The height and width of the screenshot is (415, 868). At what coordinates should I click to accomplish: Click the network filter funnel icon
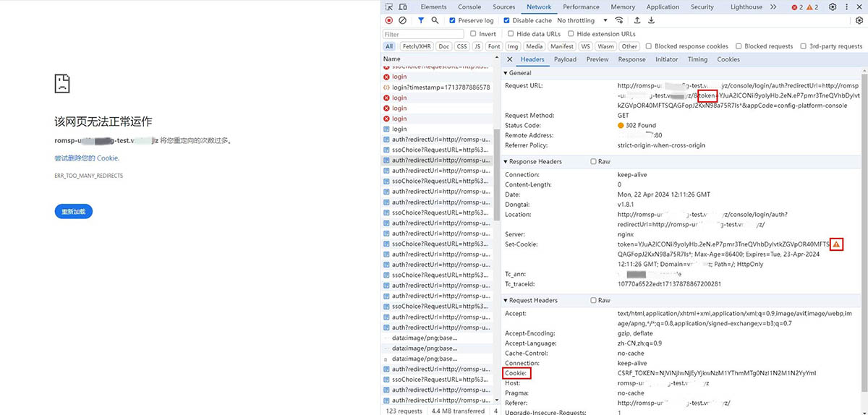point(421,21)
